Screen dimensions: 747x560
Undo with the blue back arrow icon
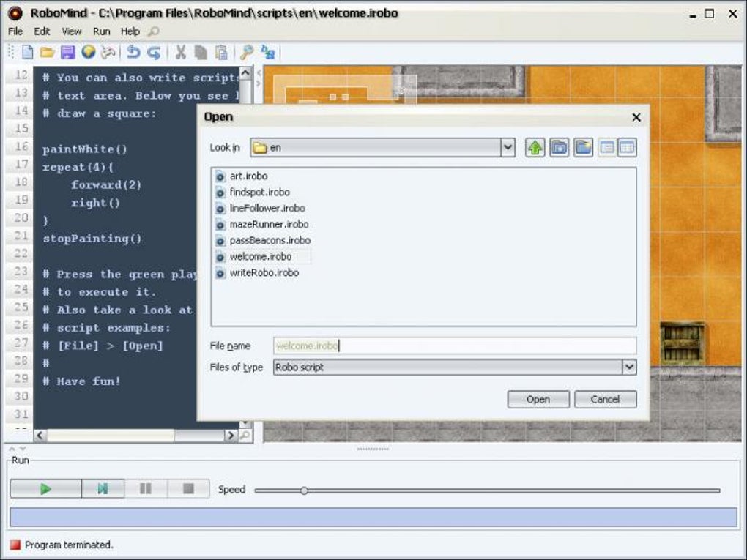(133, 52)
